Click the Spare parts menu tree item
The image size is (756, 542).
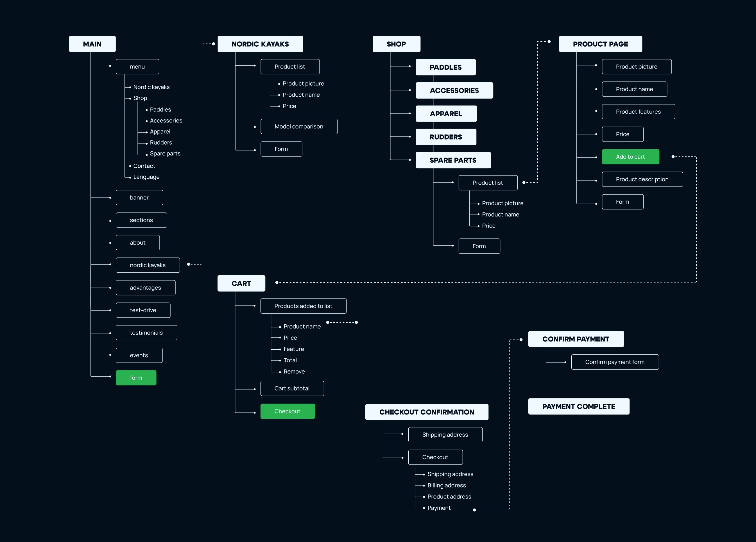(165, 154)
